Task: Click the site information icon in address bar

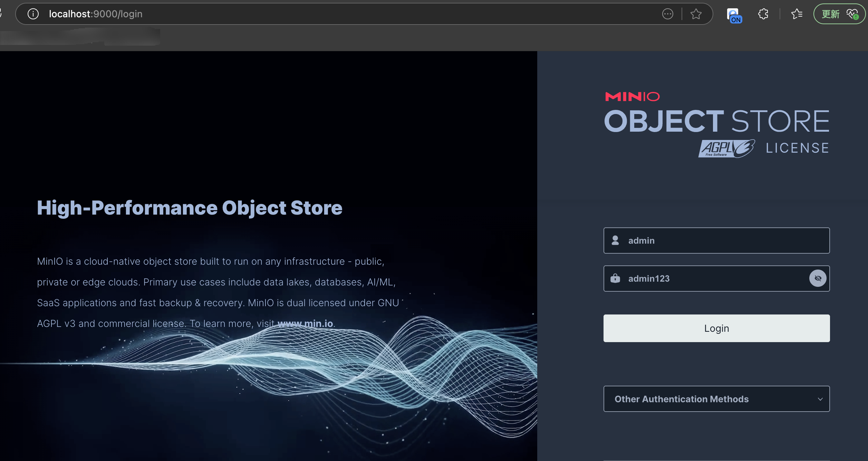Action: pyautogui.click(x=33, y=14)
